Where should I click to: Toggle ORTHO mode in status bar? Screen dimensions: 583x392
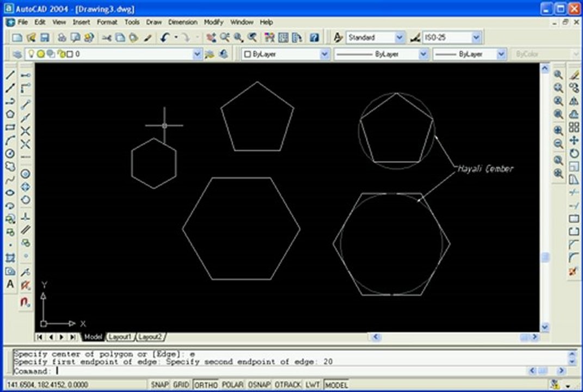(x=206, y=384)
